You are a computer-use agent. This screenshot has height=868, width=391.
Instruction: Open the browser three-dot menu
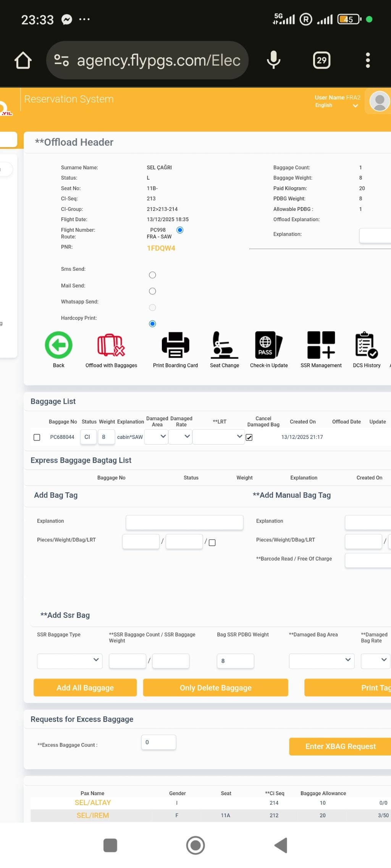pyautogui.click(x=368, y=60)
